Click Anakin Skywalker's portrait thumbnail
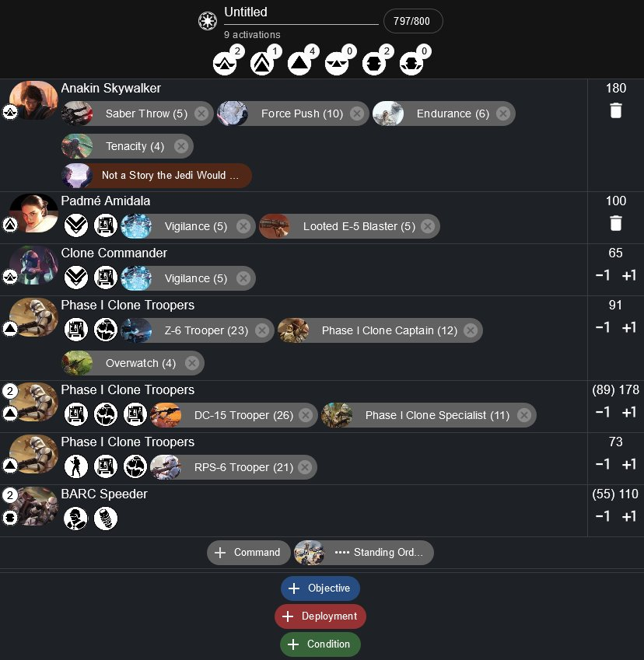 click(33, 100)
